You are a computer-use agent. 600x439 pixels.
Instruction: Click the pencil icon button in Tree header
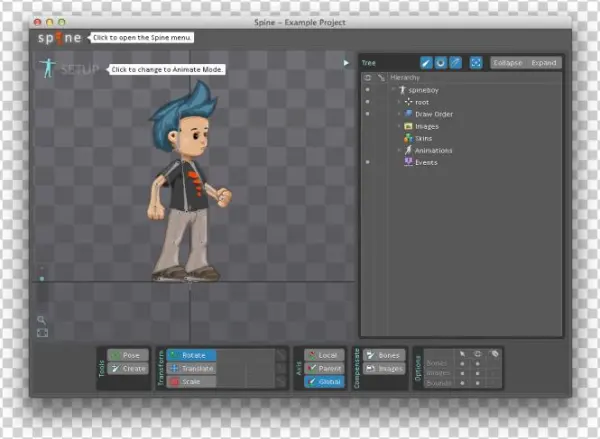[426, 62]
